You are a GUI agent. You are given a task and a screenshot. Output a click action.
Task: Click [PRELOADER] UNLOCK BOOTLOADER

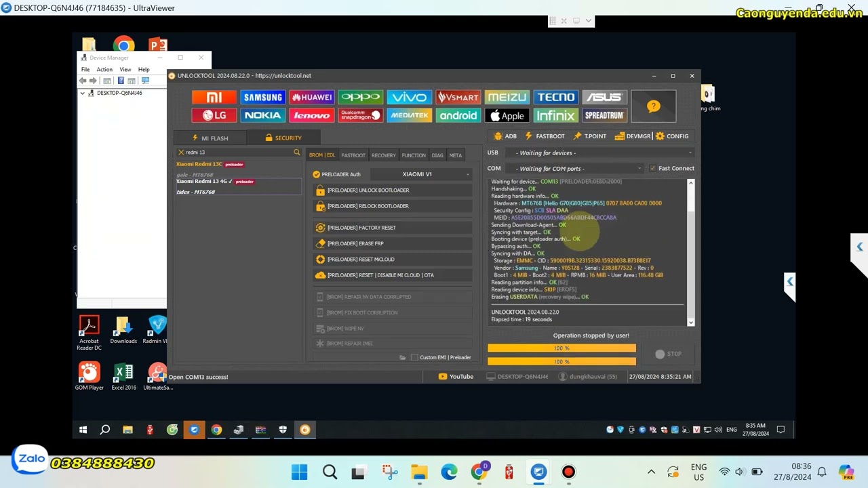coord(393,190)
